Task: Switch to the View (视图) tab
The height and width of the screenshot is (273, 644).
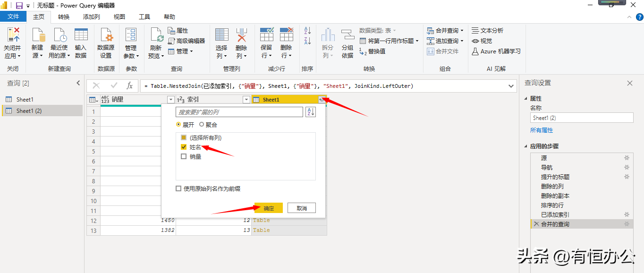Action: click(x=119, y=17)
